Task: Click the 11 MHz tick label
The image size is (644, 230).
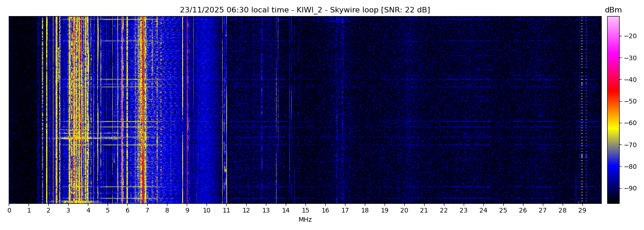Action: [226, 211]
